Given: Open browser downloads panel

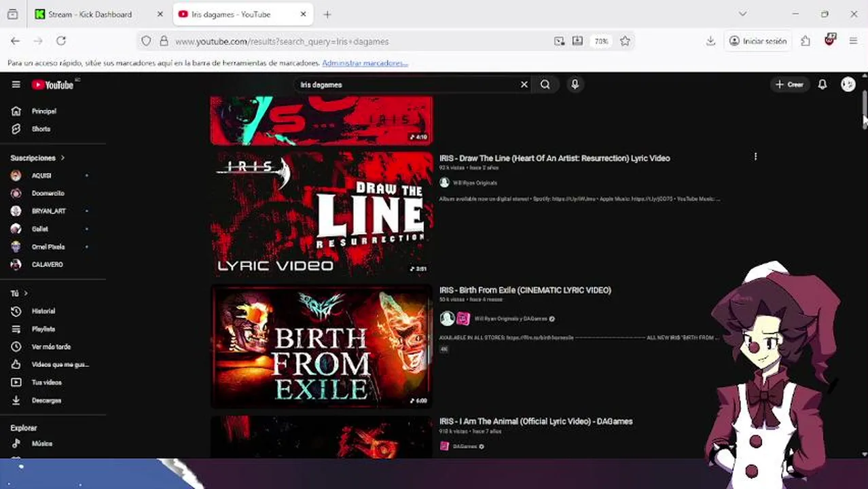Looking at the screenshot, I should [x=710, y=41].
